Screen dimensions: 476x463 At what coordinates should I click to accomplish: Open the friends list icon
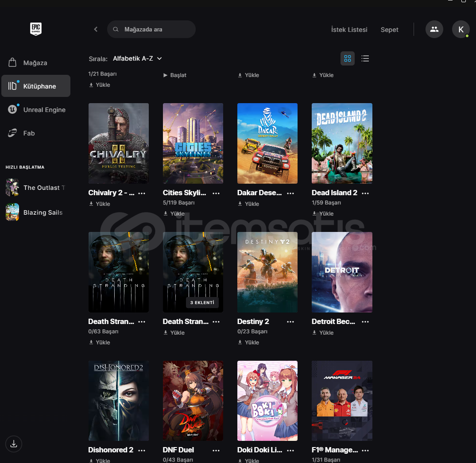tap(434, 29)
